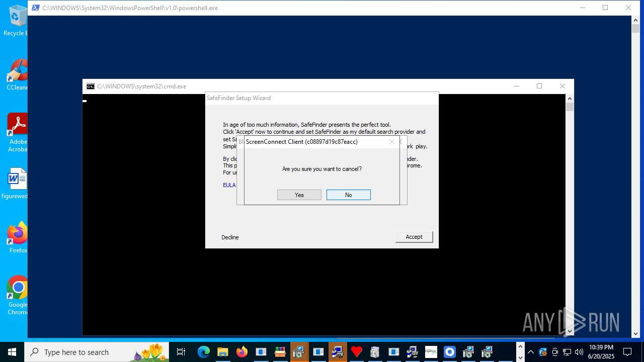Open network settings from the tray
The height and width of the screenshot is (362, 644).
click(567, 352)
